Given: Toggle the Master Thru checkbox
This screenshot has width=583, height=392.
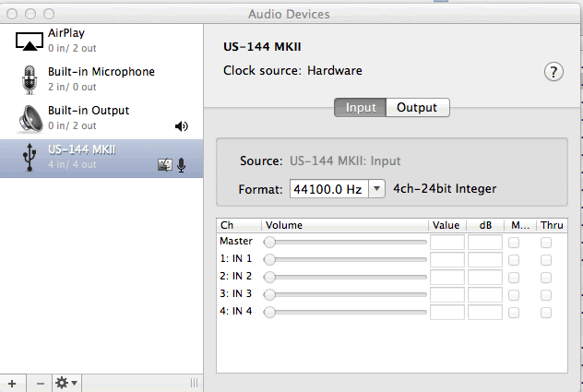Looking at the screenshot, I should pyautogui.click(x=546, y=243).
